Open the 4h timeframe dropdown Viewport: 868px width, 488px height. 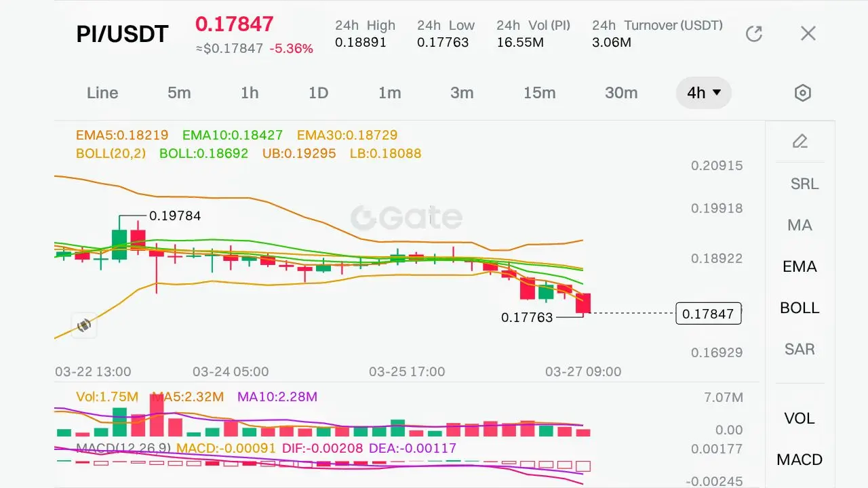(x=704, y=93)
